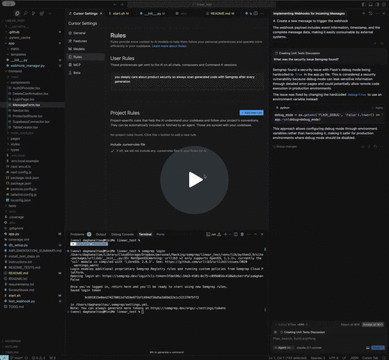Add a new terminal with the plus icon
Screen dimensions: 389x360
(x=225, y=234)
